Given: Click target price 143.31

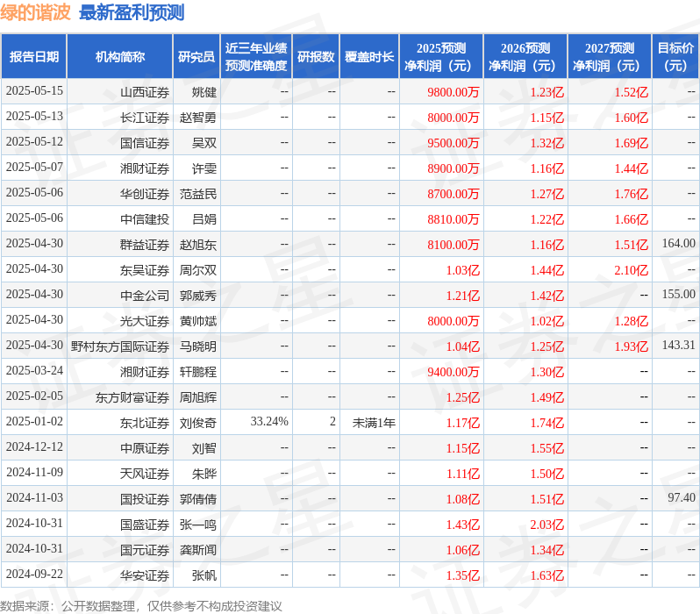Looking at the screenshot, I should coord(679,346).
